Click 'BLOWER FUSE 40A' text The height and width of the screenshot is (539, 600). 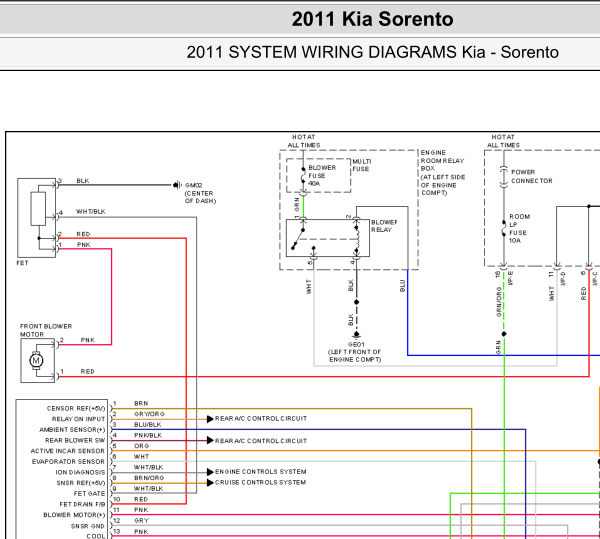tap(322, 176)
